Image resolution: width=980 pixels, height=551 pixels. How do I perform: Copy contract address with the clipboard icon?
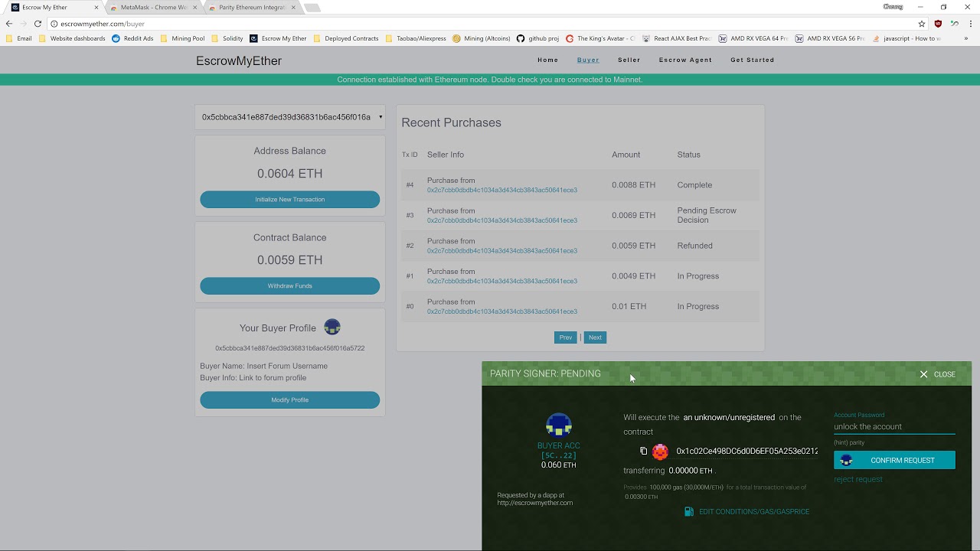point(643,452)
